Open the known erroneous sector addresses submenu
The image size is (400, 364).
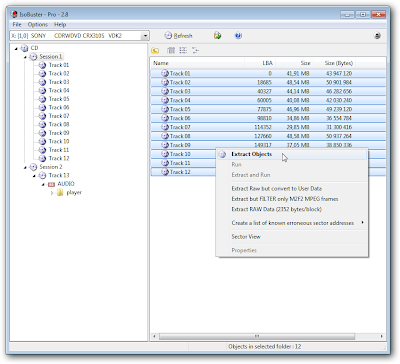pos(292,223)
